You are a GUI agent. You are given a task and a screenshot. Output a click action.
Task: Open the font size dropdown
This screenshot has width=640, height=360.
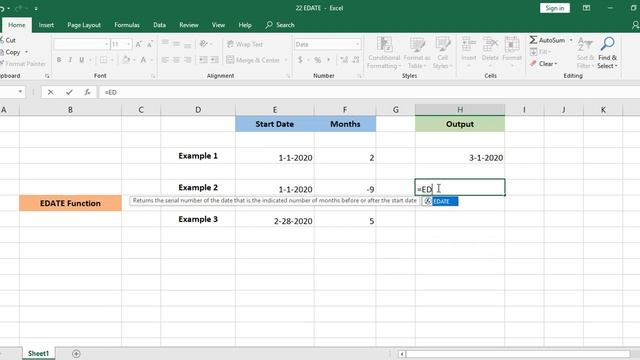(x=129, y=44)
